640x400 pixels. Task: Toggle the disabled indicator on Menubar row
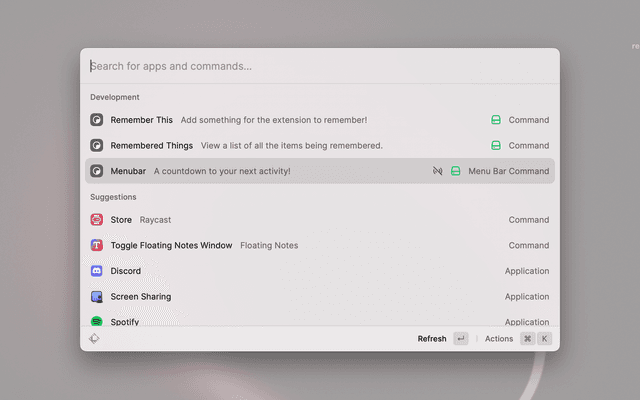click(x=437, y=171)
